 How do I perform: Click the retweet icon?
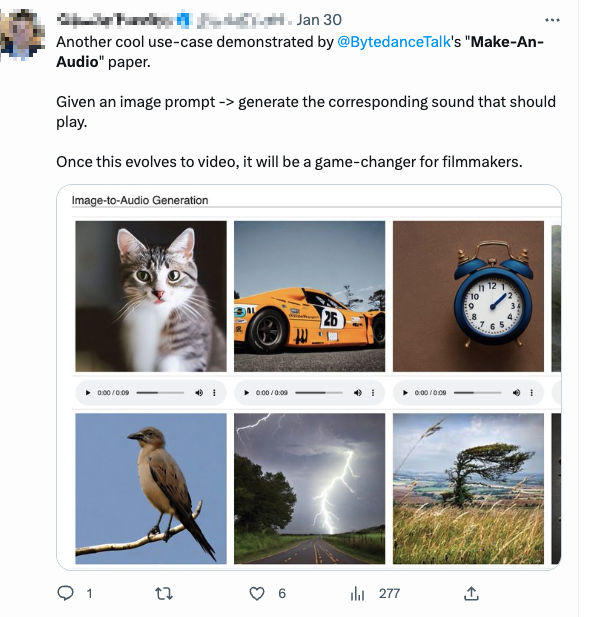(164, 593)
